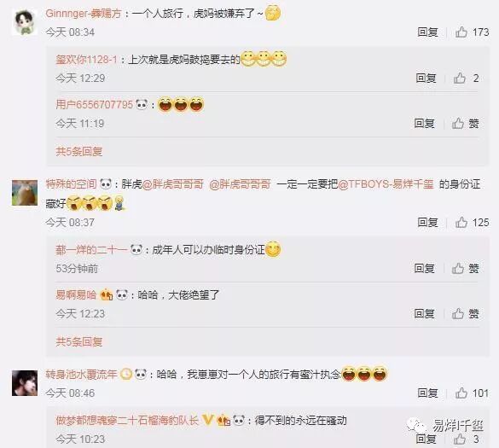Open 特殊的空间 avatar thumbnail
Viewport: 499px width, 448px height.
coord(25,193)
